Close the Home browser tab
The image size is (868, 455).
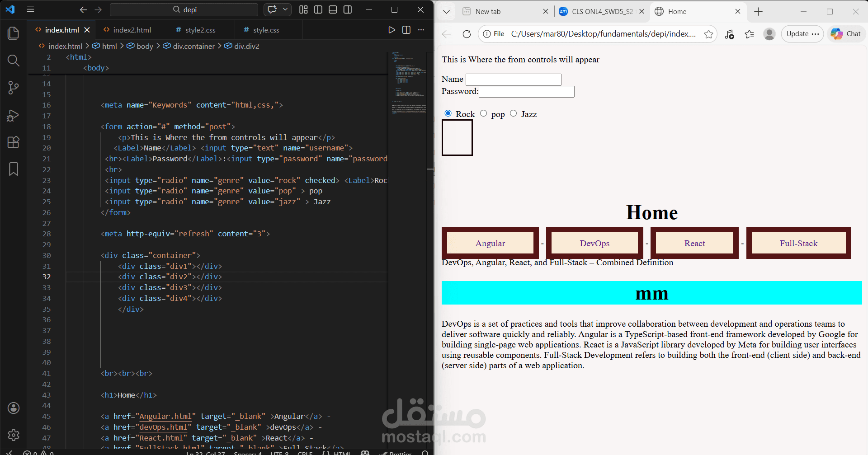pyautogui.click(x=738, y=12)
